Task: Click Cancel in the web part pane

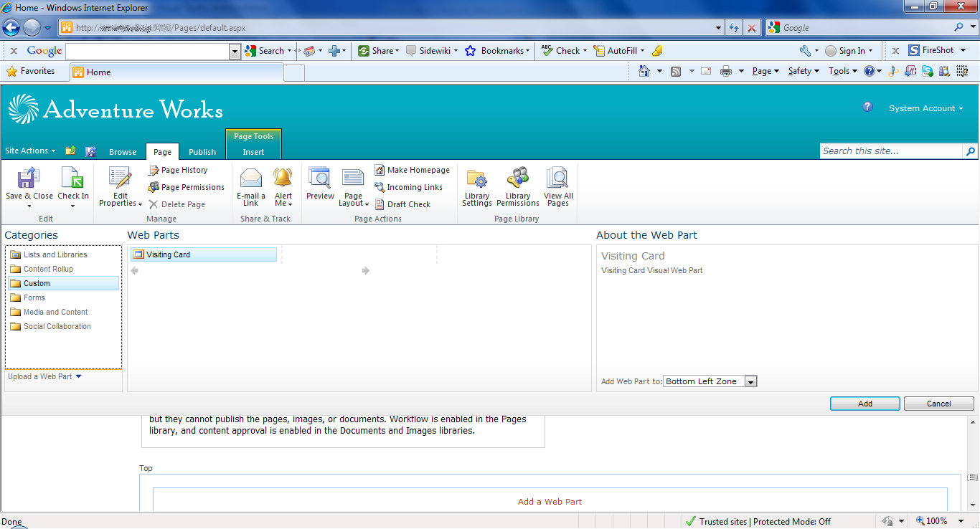Action: point(938,404)
